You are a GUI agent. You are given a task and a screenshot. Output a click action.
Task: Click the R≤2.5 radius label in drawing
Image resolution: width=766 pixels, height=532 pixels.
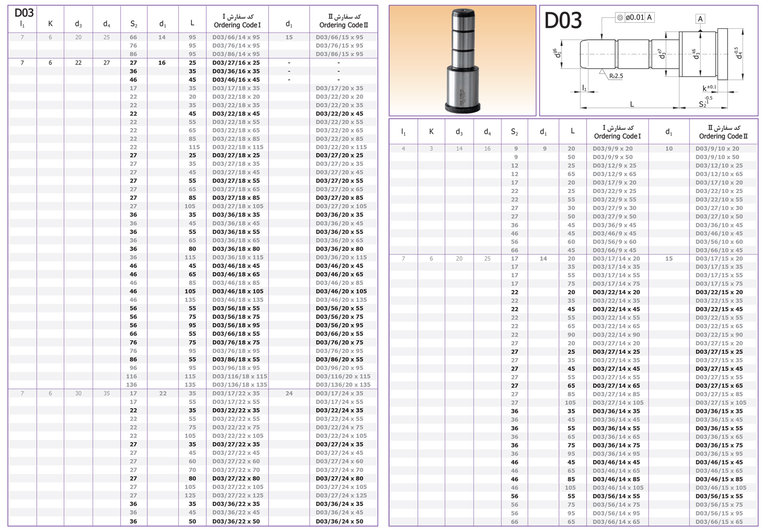(615, 76)
